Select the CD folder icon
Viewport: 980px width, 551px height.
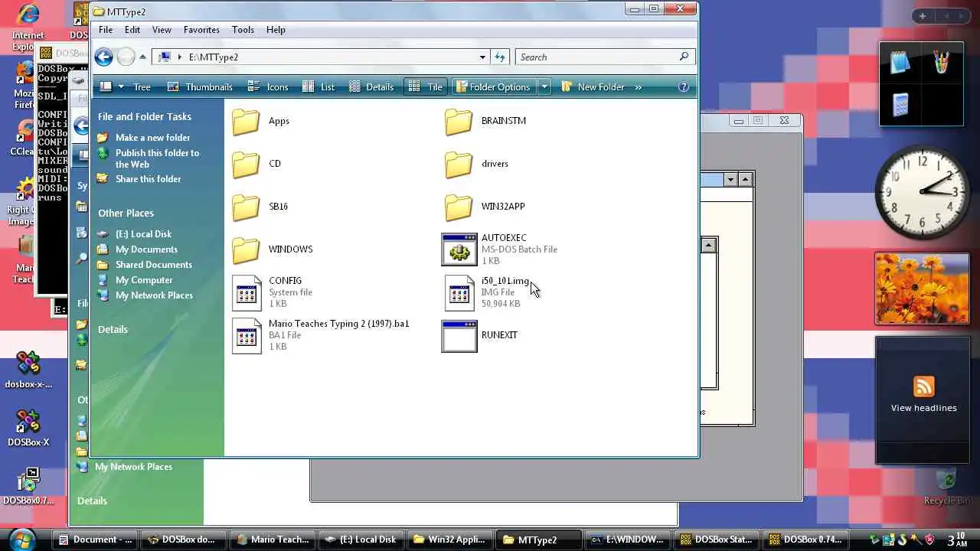click(x=246, y=165)
